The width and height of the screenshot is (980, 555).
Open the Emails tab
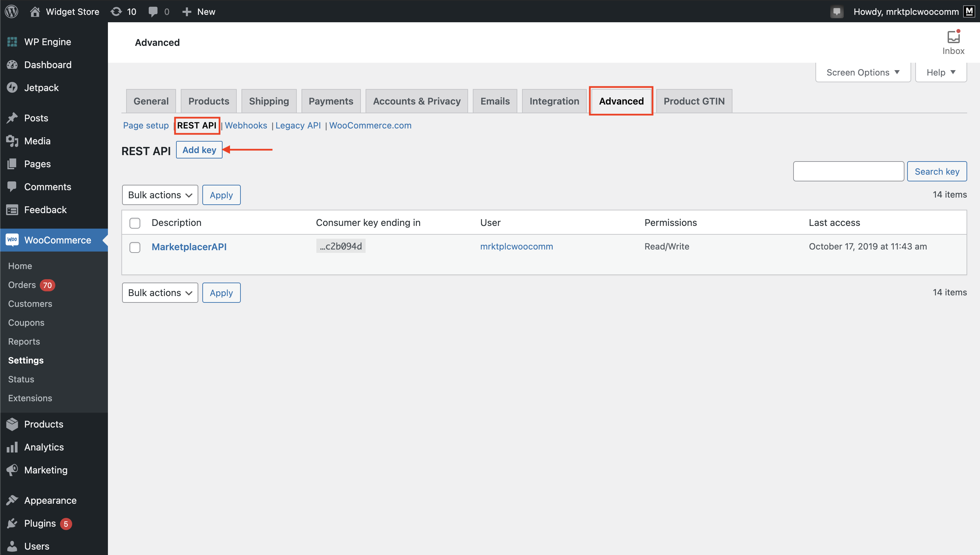pos(495,101)
